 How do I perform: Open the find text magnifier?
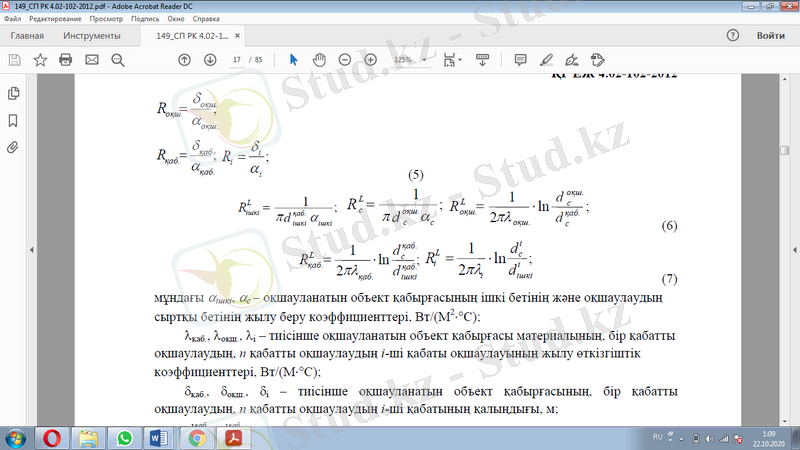coord(118,60)
